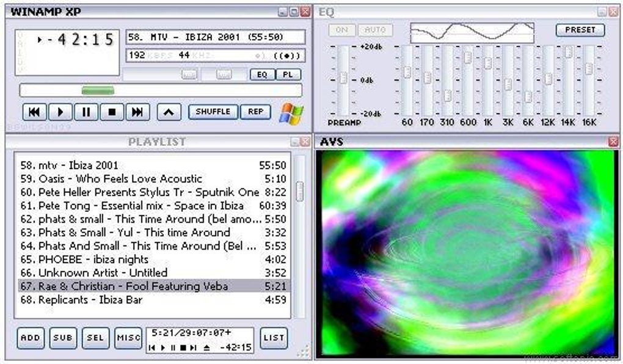Select track 66 Unknown Artist - Untitled

click(x=153, y=273)
